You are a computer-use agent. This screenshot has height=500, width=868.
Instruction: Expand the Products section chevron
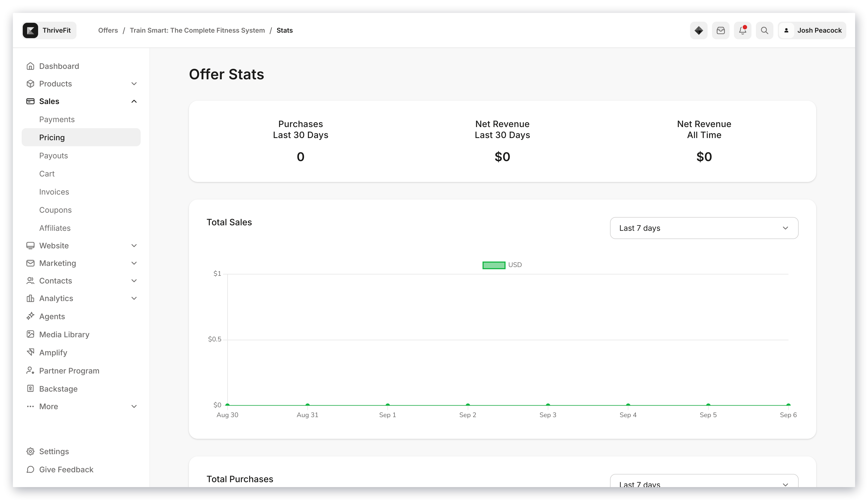click(x=134, y=83)
